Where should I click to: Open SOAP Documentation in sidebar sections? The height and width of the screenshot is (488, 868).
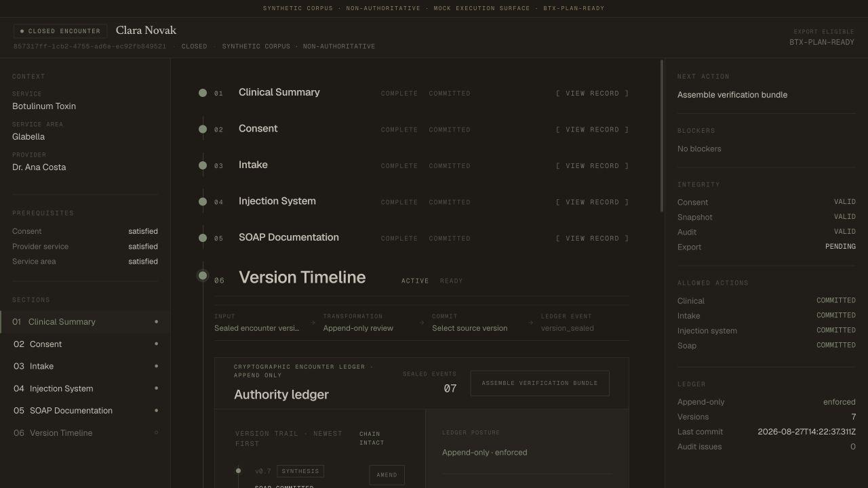coord(85,411)
